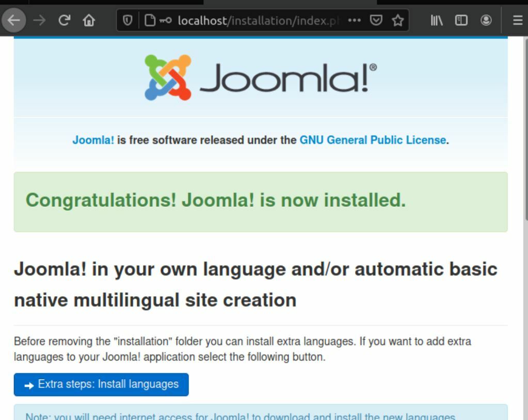Screen dimensions: 528x420
Task: Open the tracking protection shield panel
Action: point(127,21)
